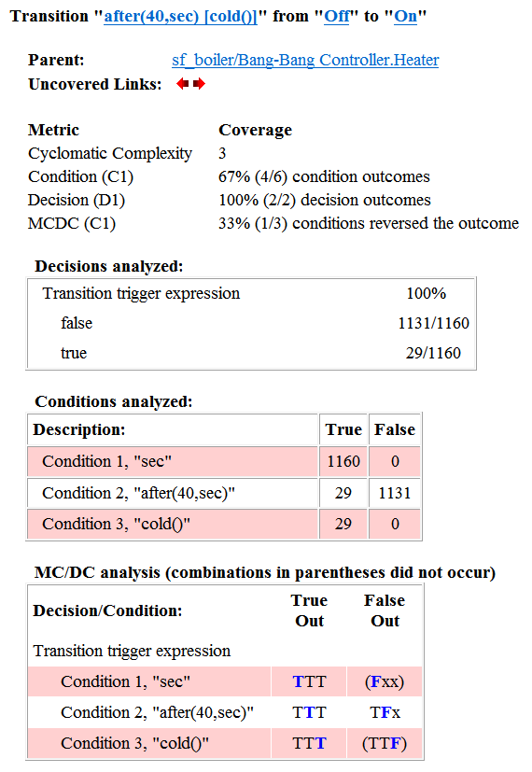Click the (Fxx) False Out combination
The width and height of the screenshot is (532, 772).
point(385,681)
